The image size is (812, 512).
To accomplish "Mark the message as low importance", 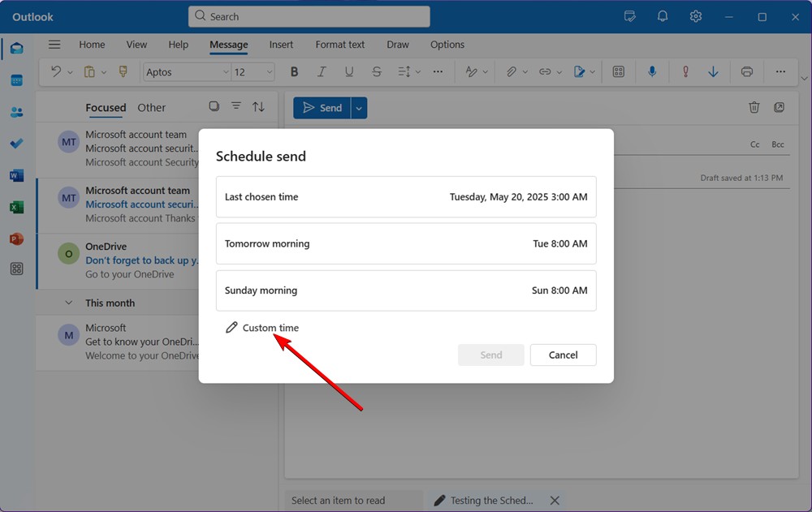I will [x=713, y=71].
